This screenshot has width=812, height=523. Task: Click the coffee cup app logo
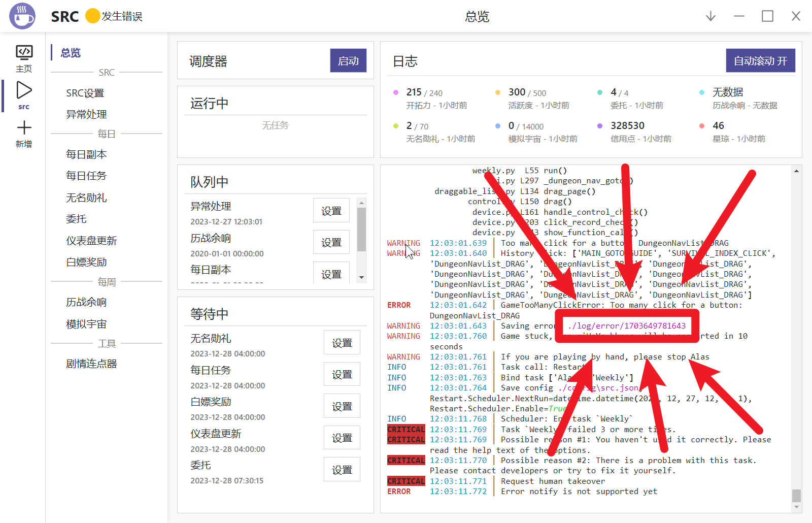click(22, 16)
